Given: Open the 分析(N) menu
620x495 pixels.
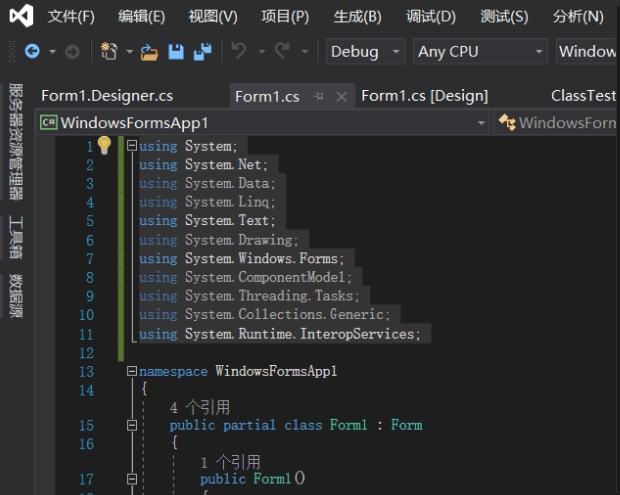Looking at the screenshot, I should click(x=578, y=17).
